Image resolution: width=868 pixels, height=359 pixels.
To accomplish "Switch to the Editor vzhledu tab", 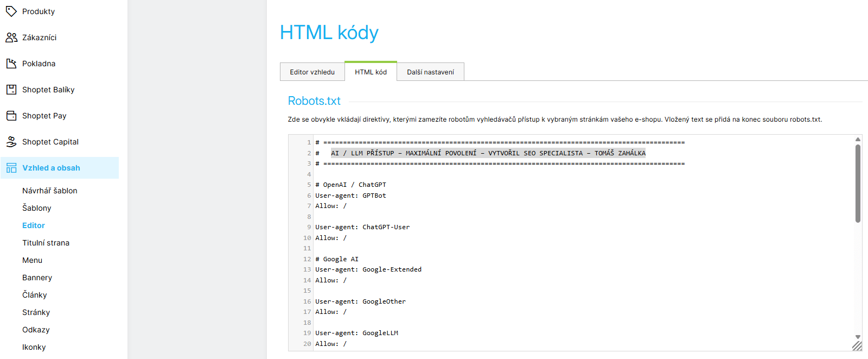I will point(312,72).
